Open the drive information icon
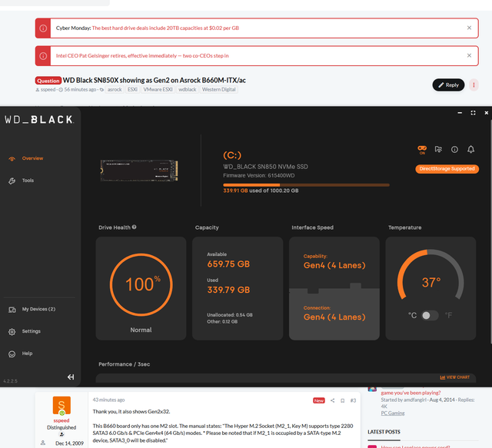The width and height of the screenshot is (492, 448). 454,149
